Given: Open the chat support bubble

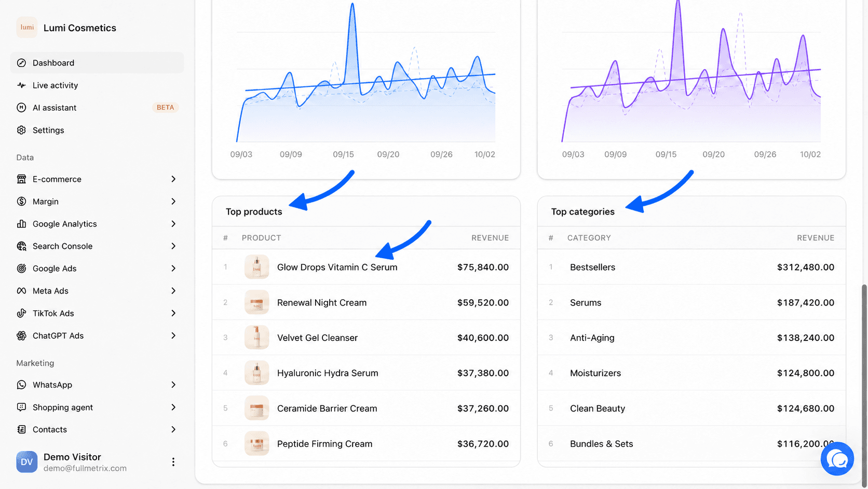Looking at the screenshot, I should point(837,459).
